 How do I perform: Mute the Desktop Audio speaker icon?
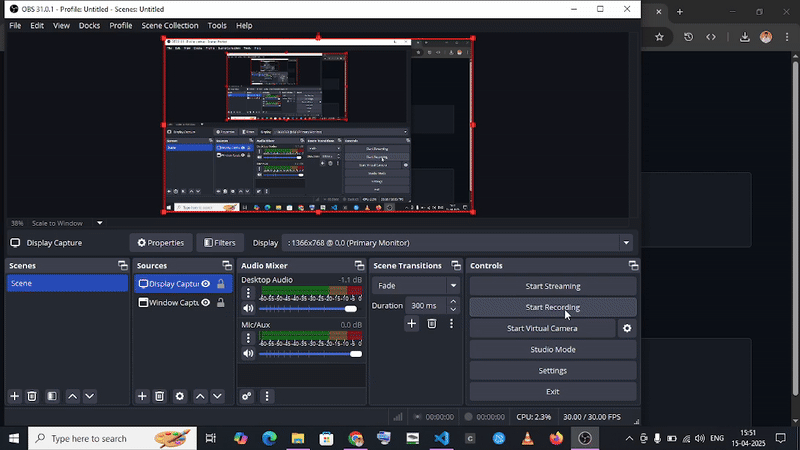point(248,309)
